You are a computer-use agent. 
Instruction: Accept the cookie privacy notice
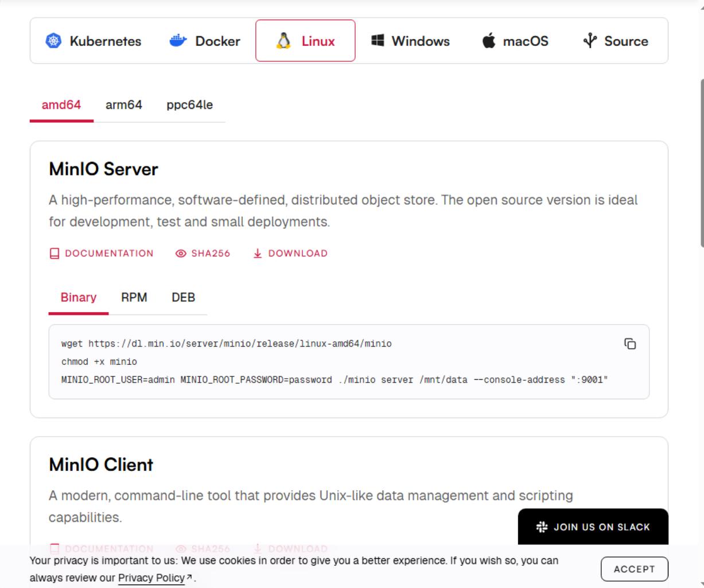(635, 569)
